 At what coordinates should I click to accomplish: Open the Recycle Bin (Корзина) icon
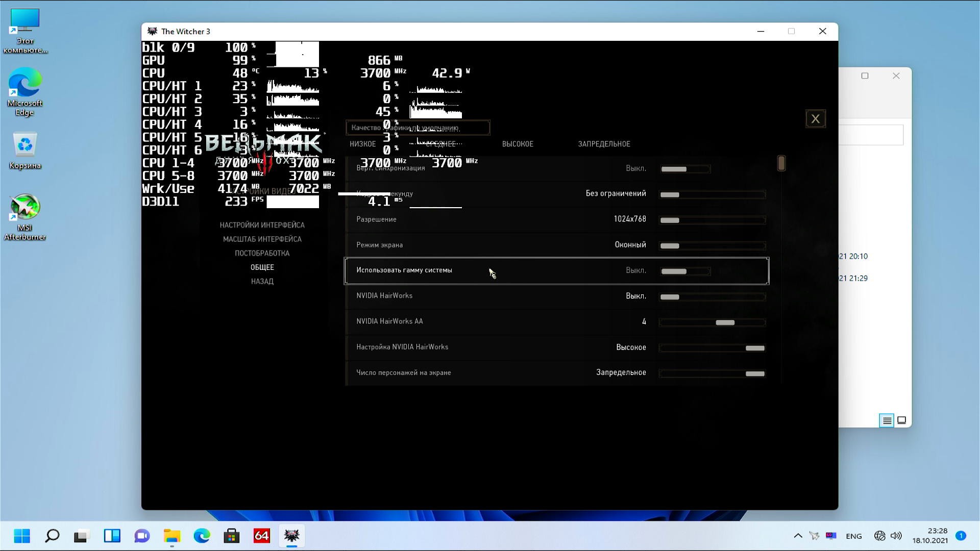tap(24, 145)
